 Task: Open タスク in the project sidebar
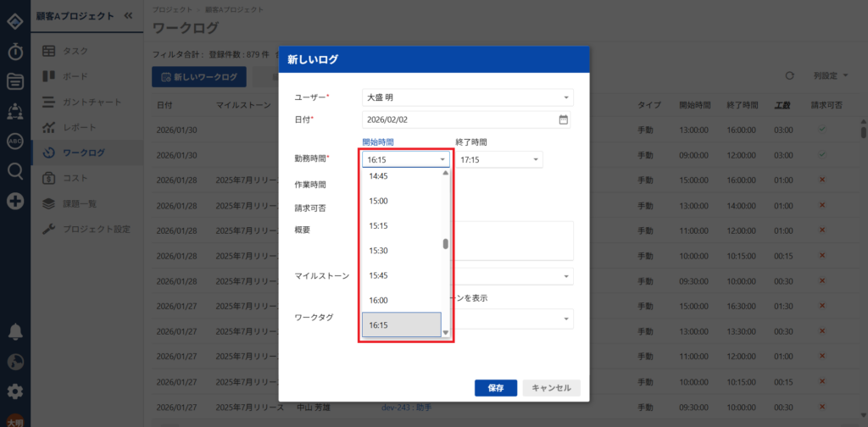tap(76, 51)
